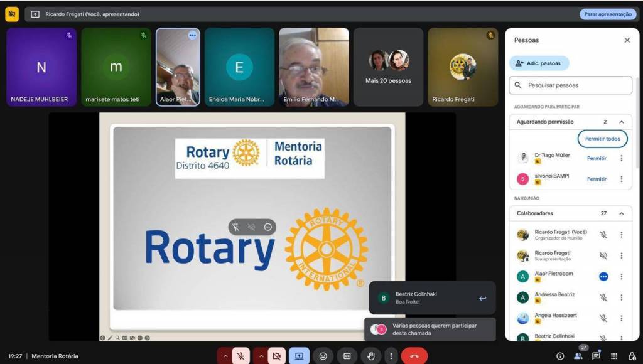Raise hand using the hand icon
This screenshot has width=643, height=364.
(371, 356)
